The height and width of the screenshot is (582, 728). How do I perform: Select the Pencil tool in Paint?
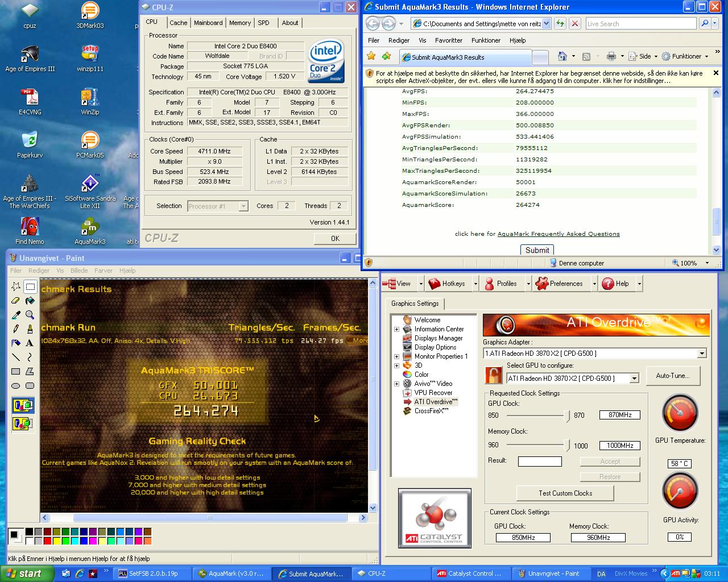16,329
